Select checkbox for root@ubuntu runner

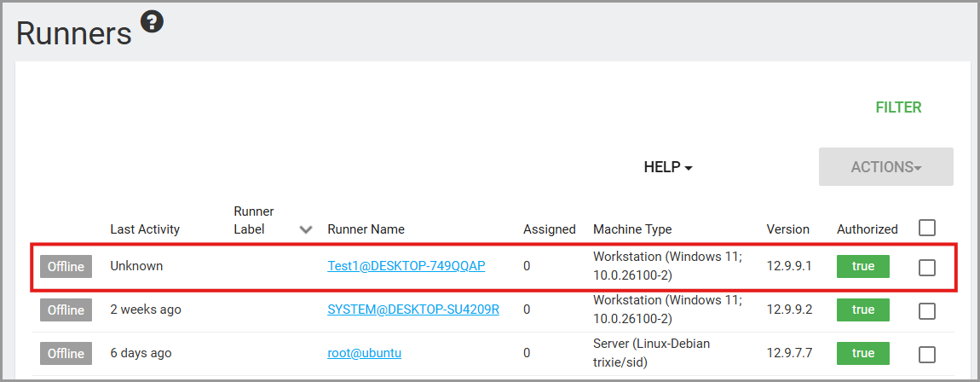pyautogui.click(x=927, y=355)
